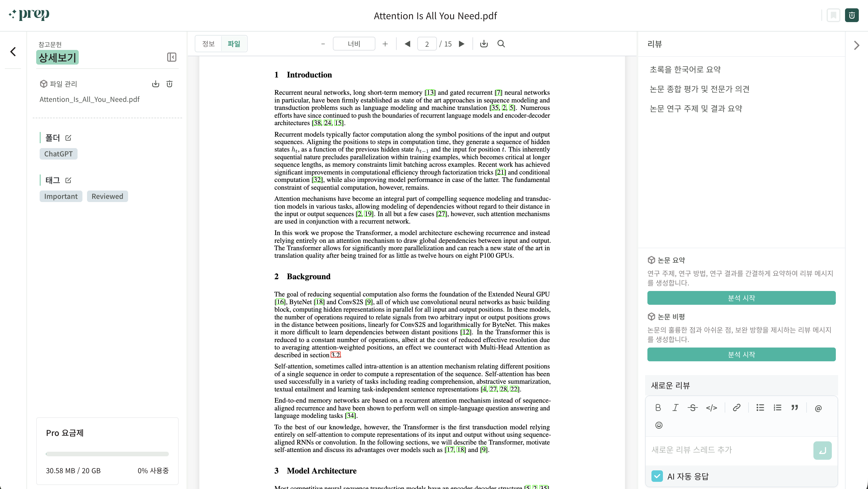868x489 pixels.
Task: Submit the new review thread
Action: click(x=822, y=450)
